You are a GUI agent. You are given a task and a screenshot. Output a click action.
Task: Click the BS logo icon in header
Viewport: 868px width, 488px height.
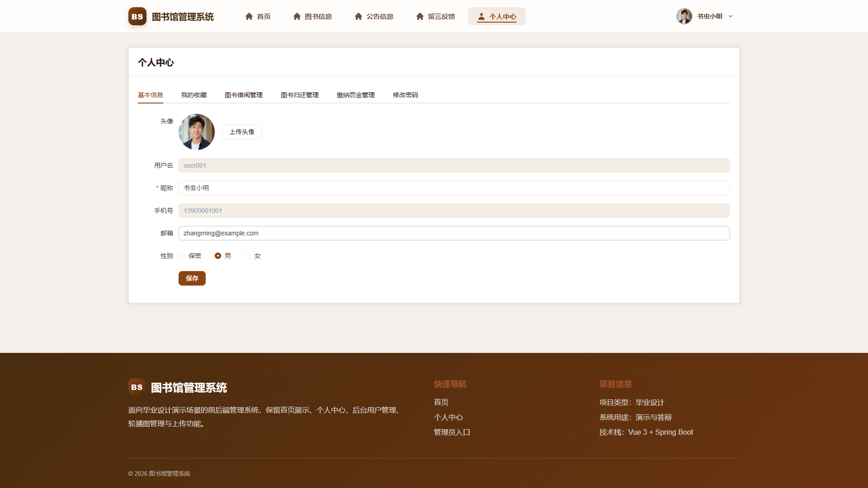tap(137, 16)
